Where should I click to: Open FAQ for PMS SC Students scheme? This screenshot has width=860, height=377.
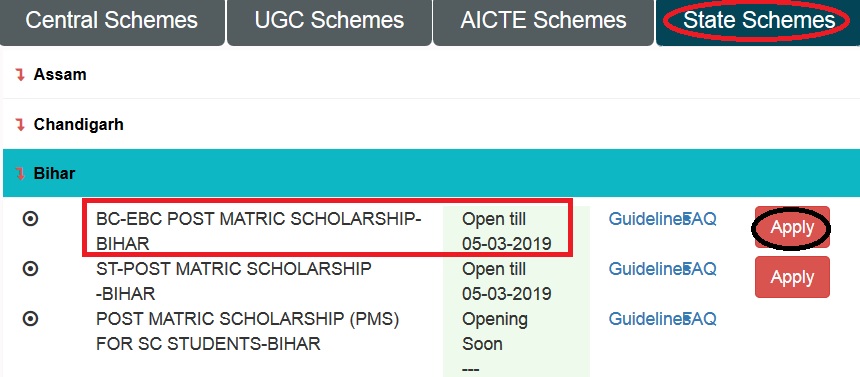701,319
